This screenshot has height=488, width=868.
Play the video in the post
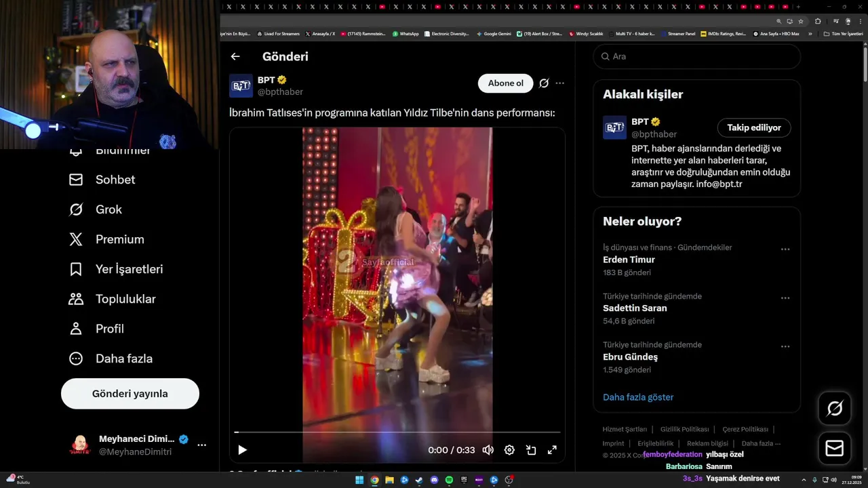(242, 450)
